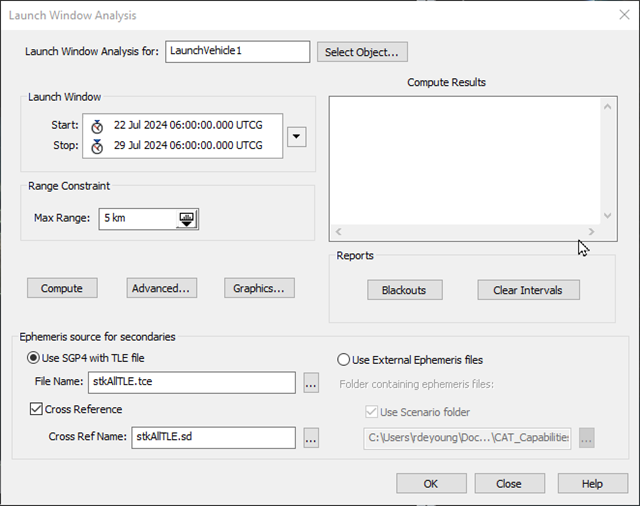Click the Start time clock icon
This screenshot has height=506, width=640.
(96, 126)
